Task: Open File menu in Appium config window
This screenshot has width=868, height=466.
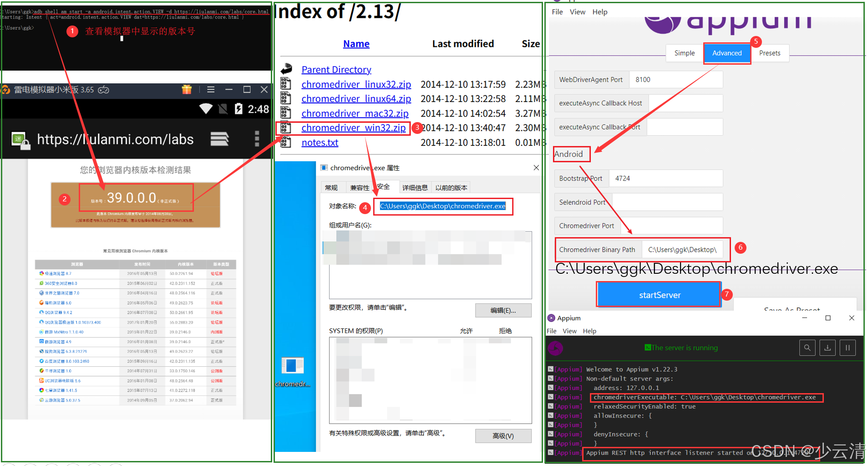Action: click(557, 12)
